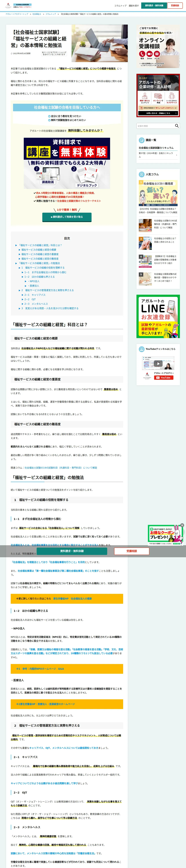Follow the 社会福祉士 breadcrumb link

tap(37, 14)
